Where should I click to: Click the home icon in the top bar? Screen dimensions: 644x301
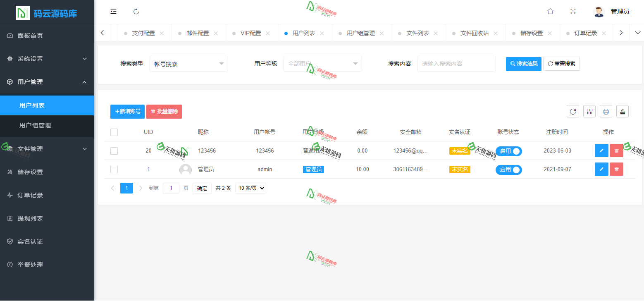pyautogui.click(x=550, y=11)
